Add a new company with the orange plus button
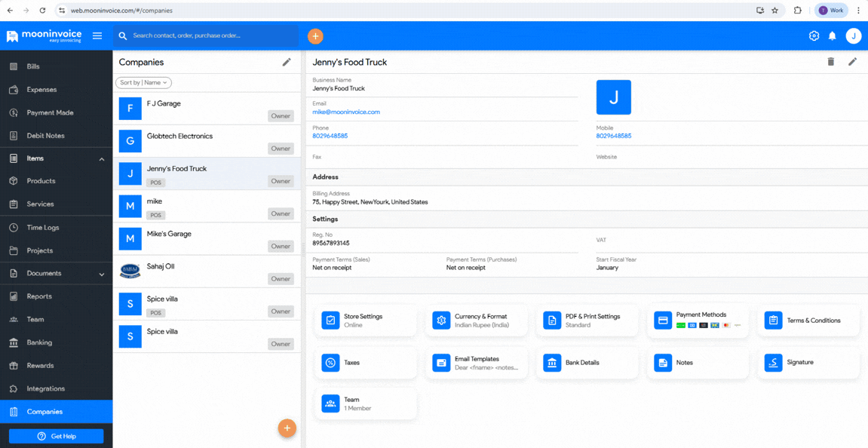 coord(287,428)
